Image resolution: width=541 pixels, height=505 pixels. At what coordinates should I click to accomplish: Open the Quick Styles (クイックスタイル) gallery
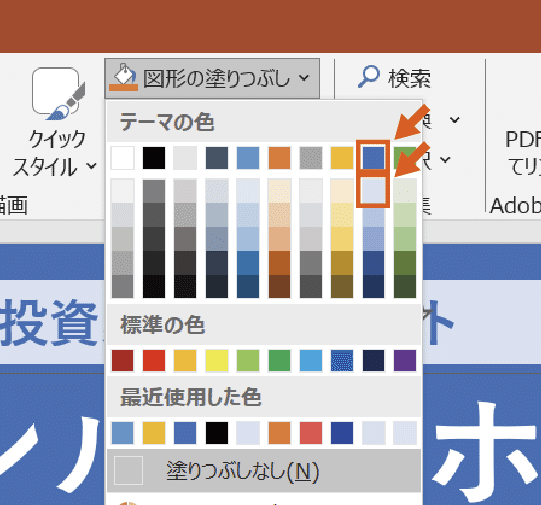pyautogui.click(x=55, y=121)
